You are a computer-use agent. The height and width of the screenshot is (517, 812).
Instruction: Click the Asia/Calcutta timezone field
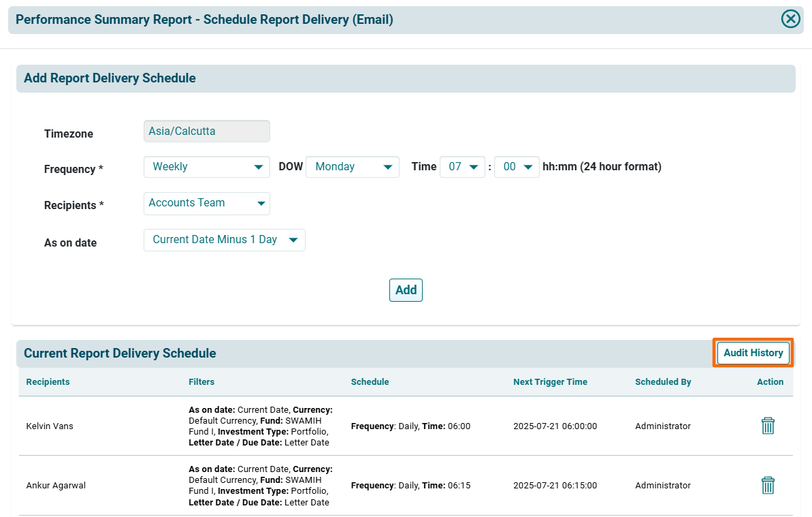(206, 131)
